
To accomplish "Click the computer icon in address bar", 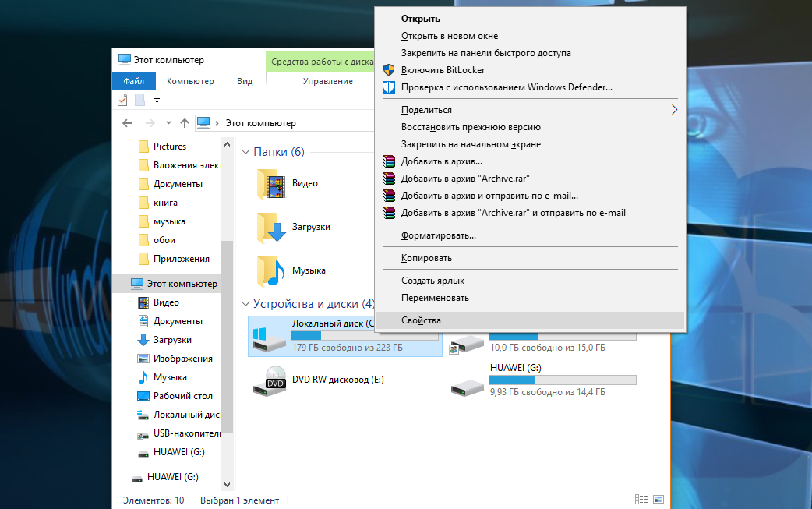I will pos(203,122).
